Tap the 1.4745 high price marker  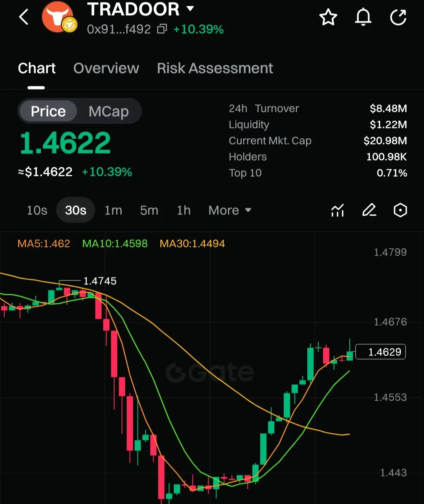(100, 281)
